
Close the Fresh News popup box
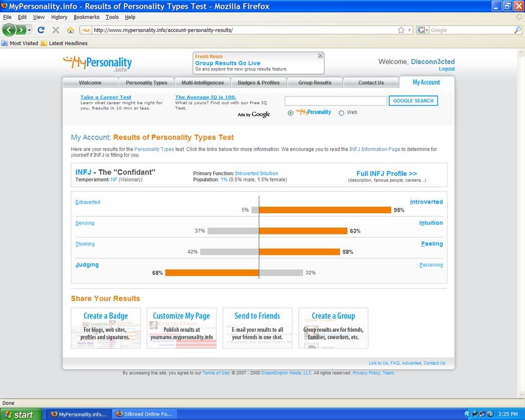[x=320, y=55]
